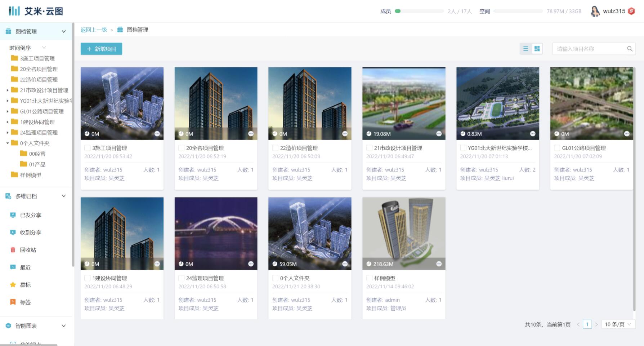
Task: Click the 收到分享 sidebar icon
Action: tap(13, 232)
